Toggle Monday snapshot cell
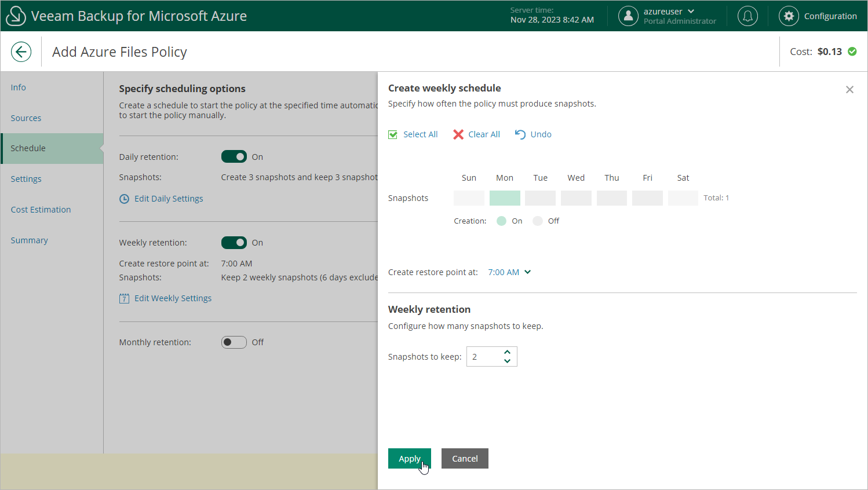The height and width of the screenshot is (490, 868). click(x=505, y=198)
